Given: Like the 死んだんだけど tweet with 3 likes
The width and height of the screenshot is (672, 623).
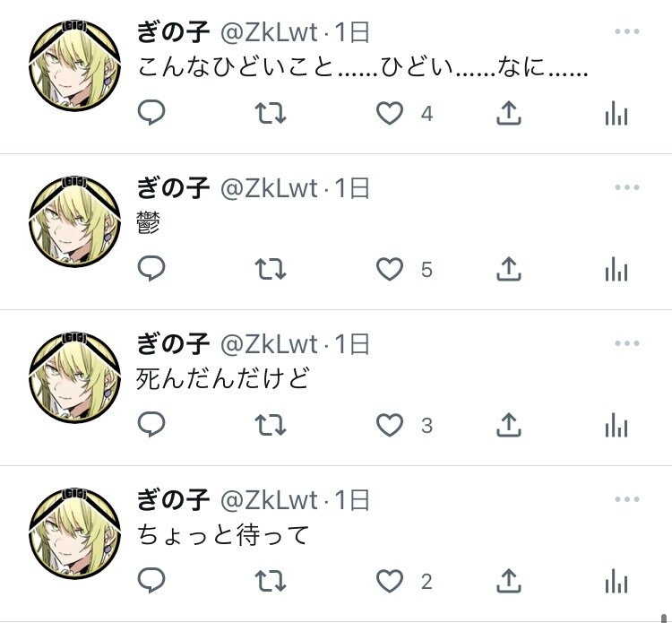Looking at the screenshot, I should point(390,425).
